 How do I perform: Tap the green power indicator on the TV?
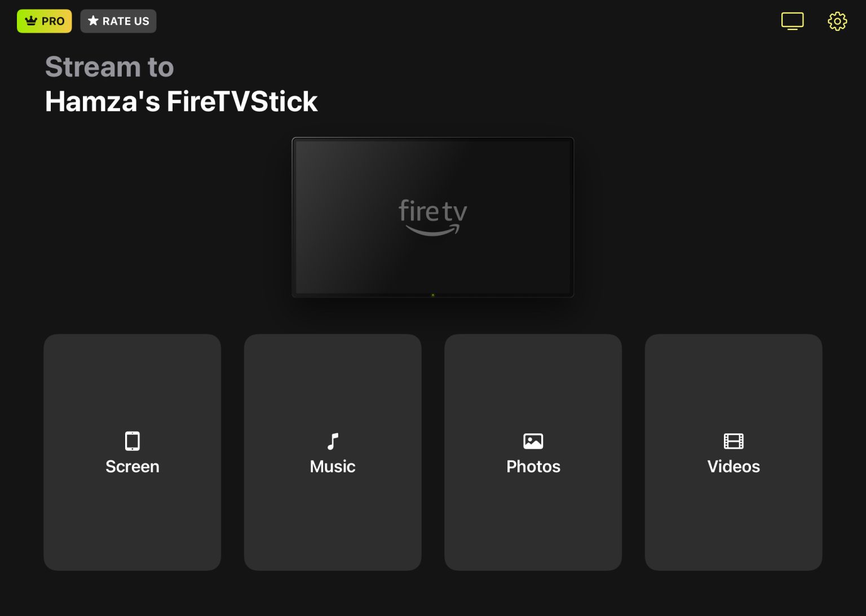point(432,294)
